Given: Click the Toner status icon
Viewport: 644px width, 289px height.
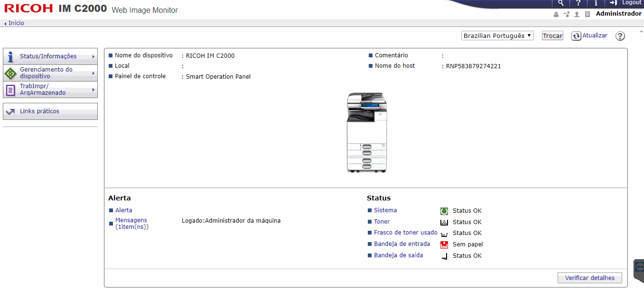Looking at the screenshot, I should tap(444, 222).
